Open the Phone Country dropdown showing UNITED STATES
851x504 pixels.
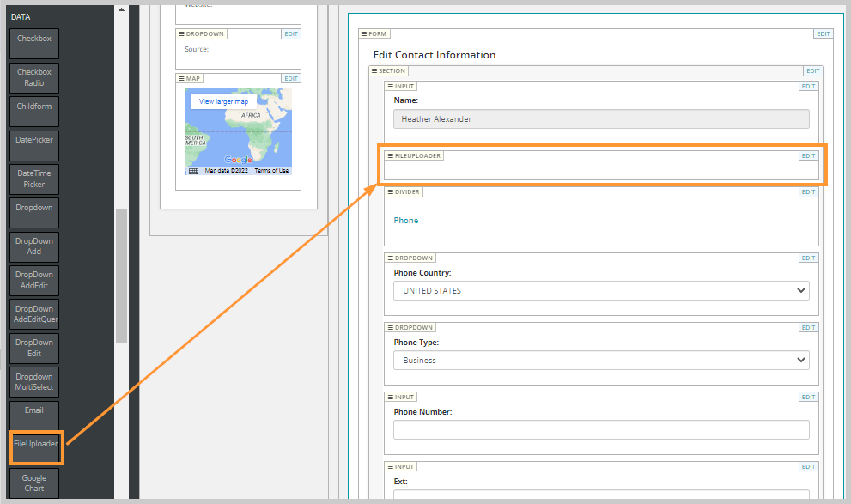600,290
